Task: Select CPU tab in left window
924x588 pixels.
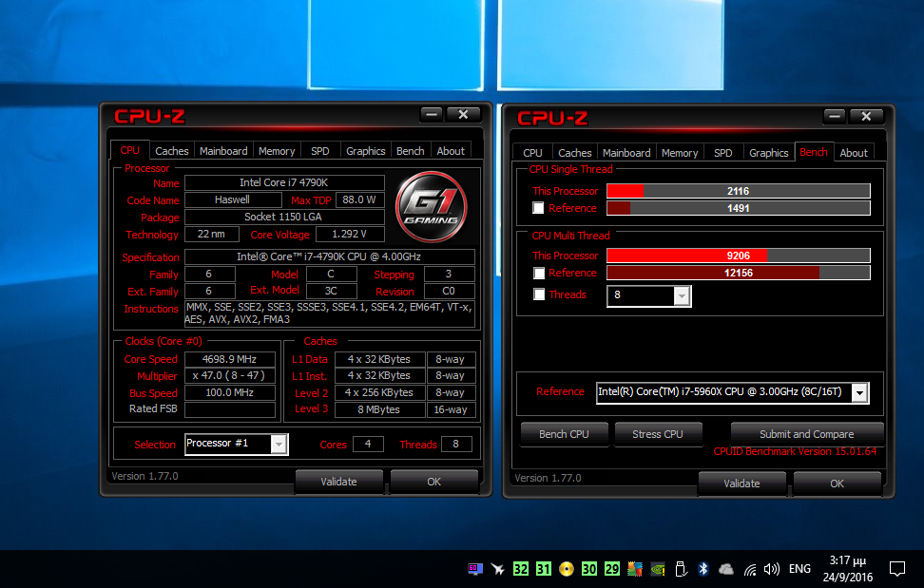Action: pyautogui.click(x=129, y=150)
